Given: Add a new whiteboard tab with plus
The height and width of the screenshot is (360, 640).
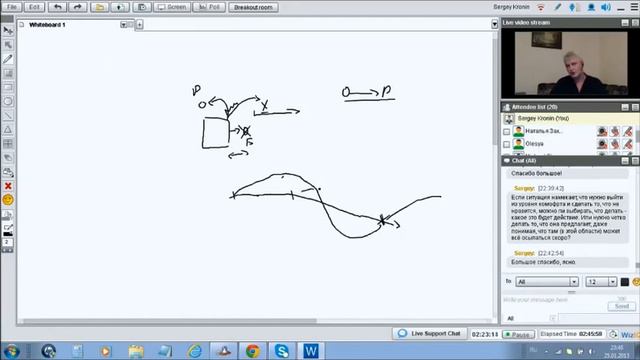Looking at the screenshot, I should pyautogui.click(x=139, y=24).
